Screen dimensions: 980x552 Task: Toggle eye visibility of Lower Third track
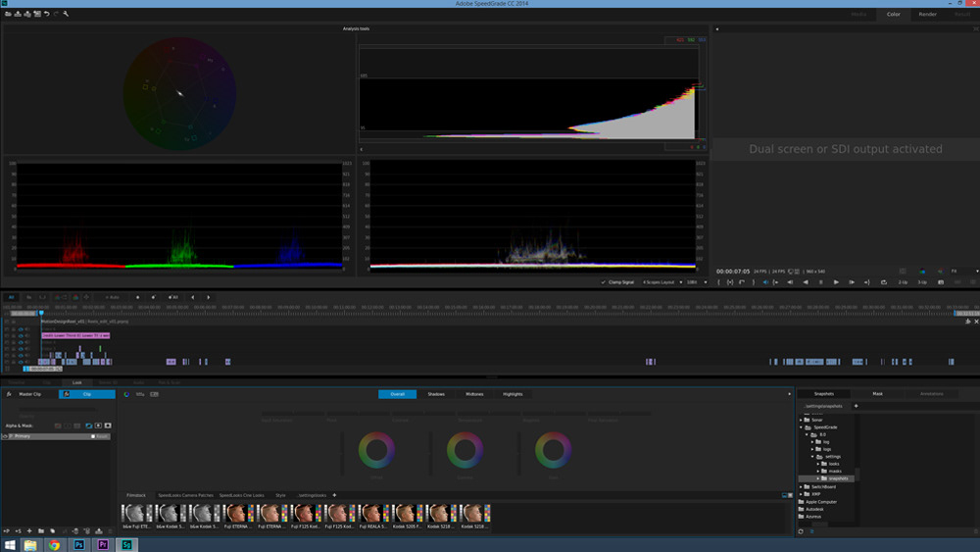click(21, 335)
